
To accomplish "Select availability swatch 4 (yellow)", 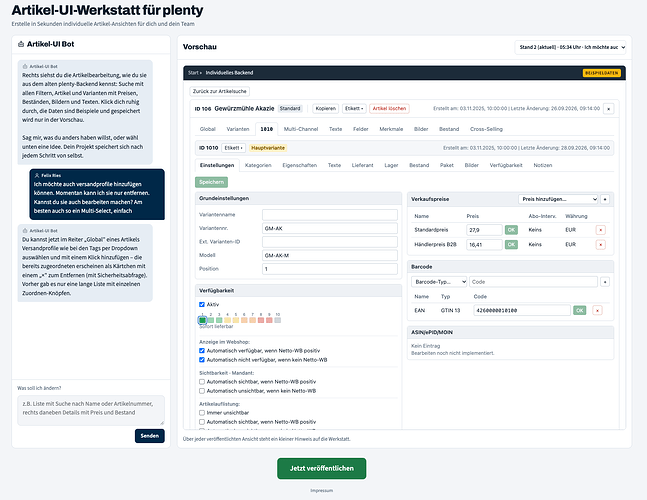I will pos(227,320).
